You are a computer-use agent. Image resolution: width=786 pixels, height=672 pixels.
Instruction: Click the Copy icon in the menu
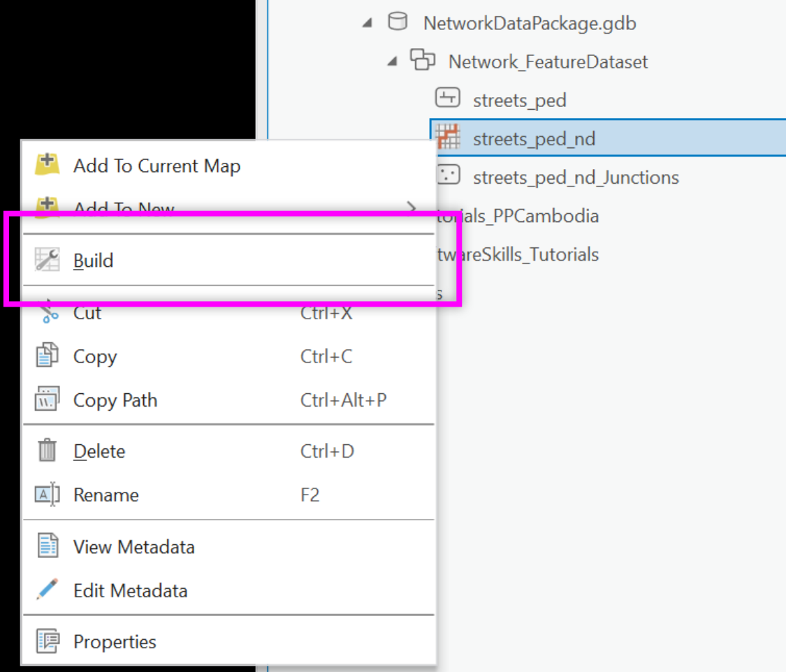48,356
